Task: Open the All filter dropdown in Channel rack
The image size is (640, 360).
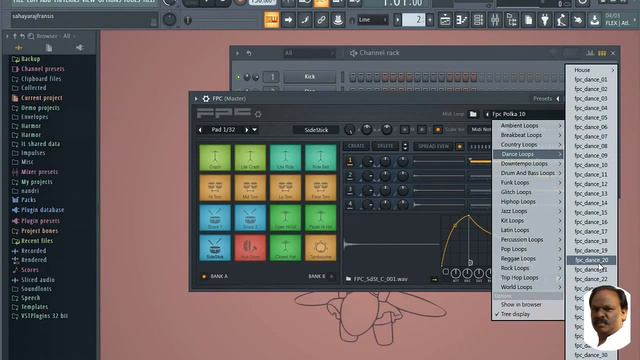Action: (x=309, y=53)
